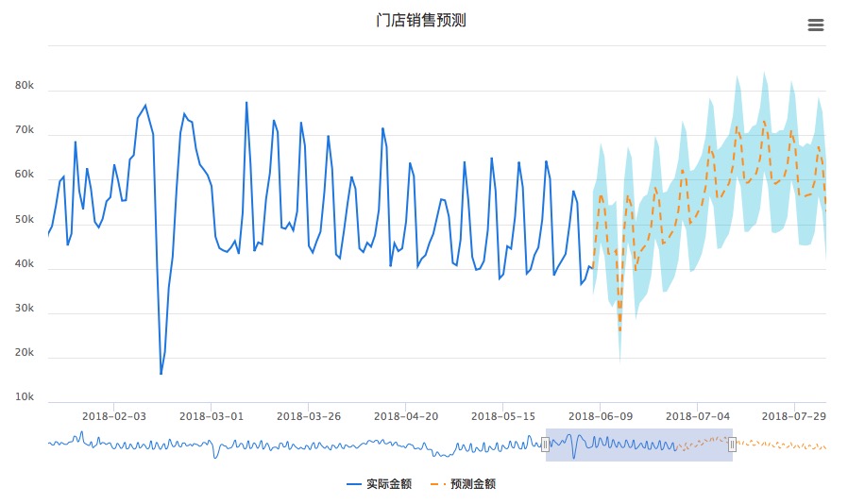Click the x-axis label 2018-03-26
This screenshot has height=504, width=848.
(x=309, y=416)
